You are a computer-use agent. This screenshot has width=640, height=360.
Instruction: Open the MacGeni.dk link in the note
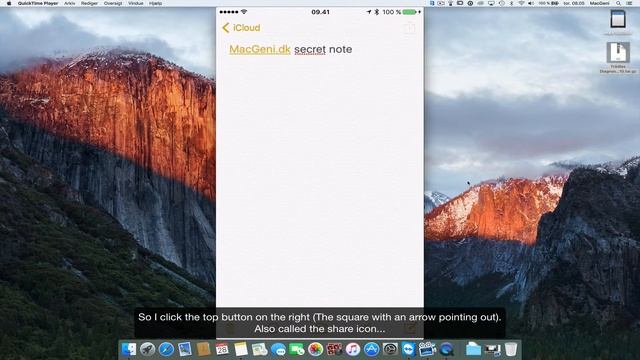tap(260, 49)
